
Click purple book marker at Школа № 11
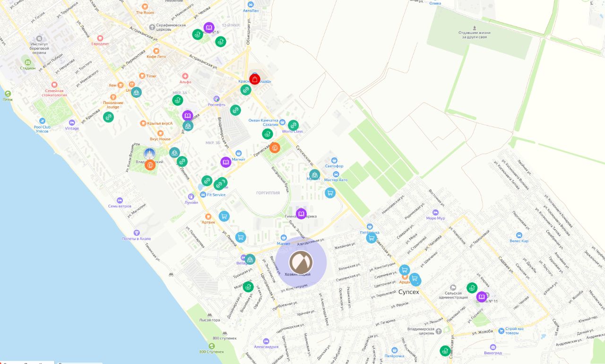tap(482, 297)
